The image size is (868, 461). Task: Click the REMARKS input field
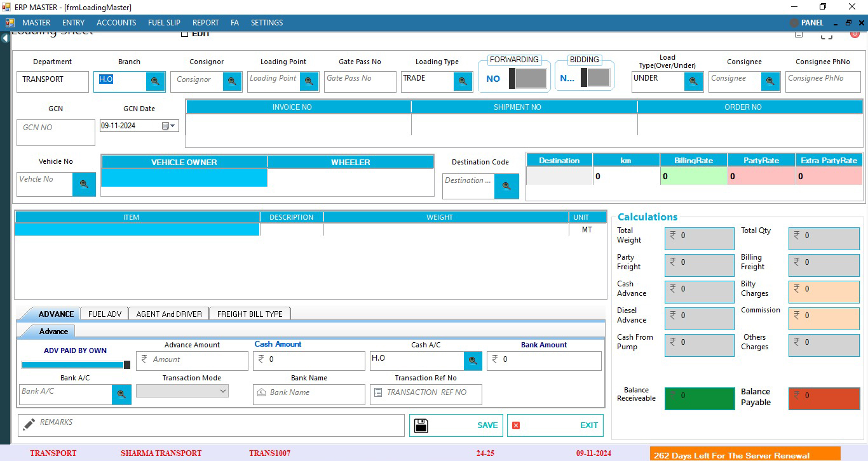coord(211,425)
